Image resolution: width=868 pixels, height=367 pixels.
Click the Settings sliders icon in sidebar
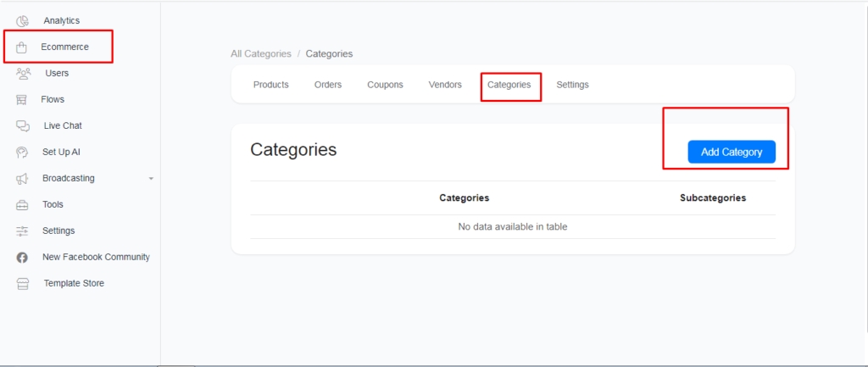23,231
